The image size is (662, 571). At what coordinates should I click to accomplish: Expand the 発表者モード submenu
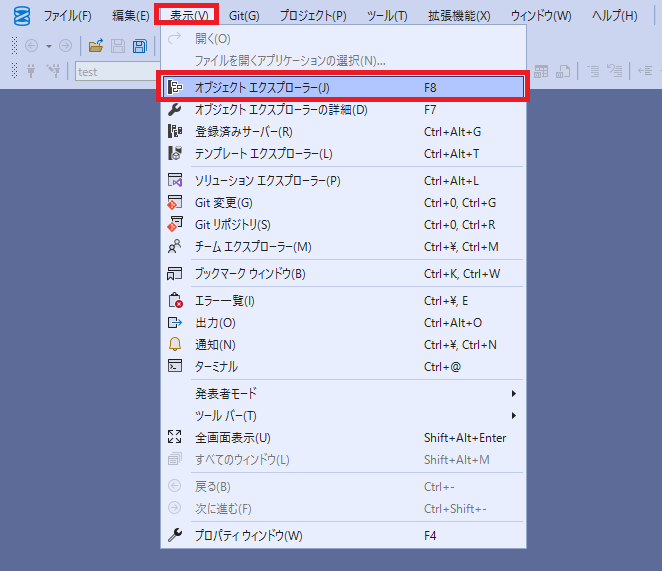[x=343, y=394]
